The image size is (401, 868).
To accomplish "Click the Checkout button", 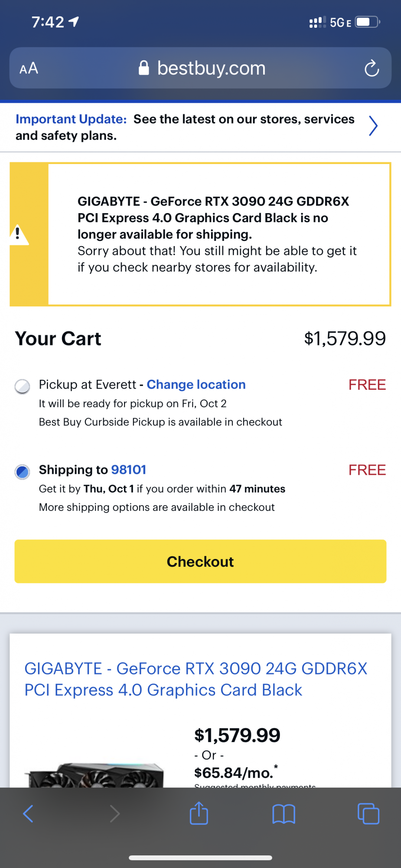I will point(200,561).
